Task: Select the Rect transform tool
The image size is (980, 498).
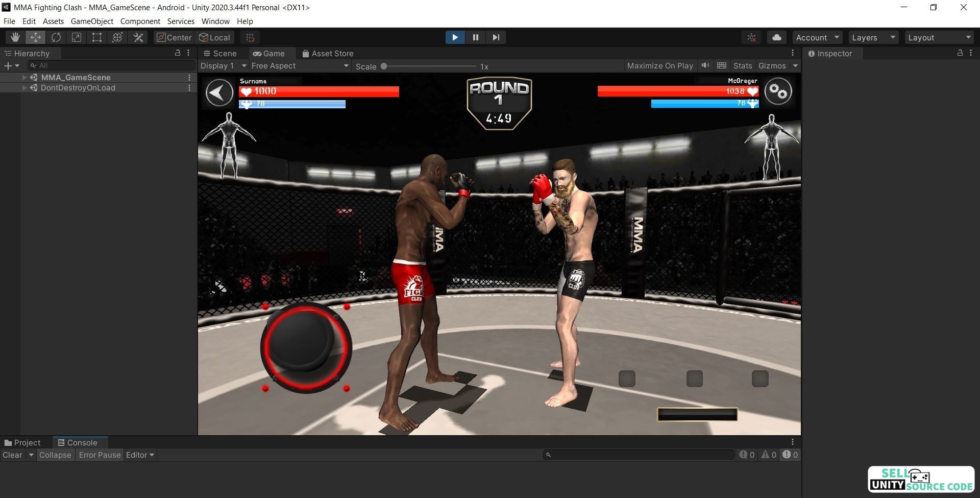Action: point(96,37)
